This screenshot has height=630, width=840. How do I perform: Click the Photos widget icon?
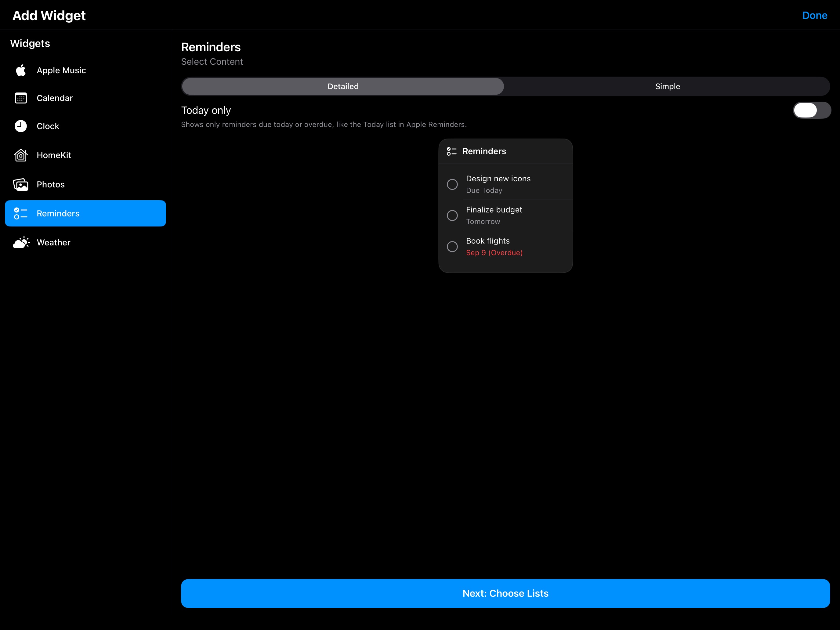point(21,185)
